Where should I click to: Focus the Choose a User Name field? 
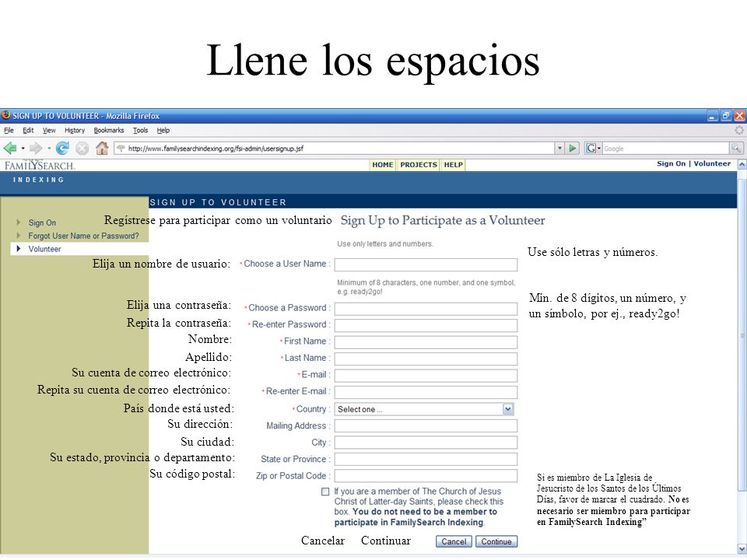(x=426, y=264)
